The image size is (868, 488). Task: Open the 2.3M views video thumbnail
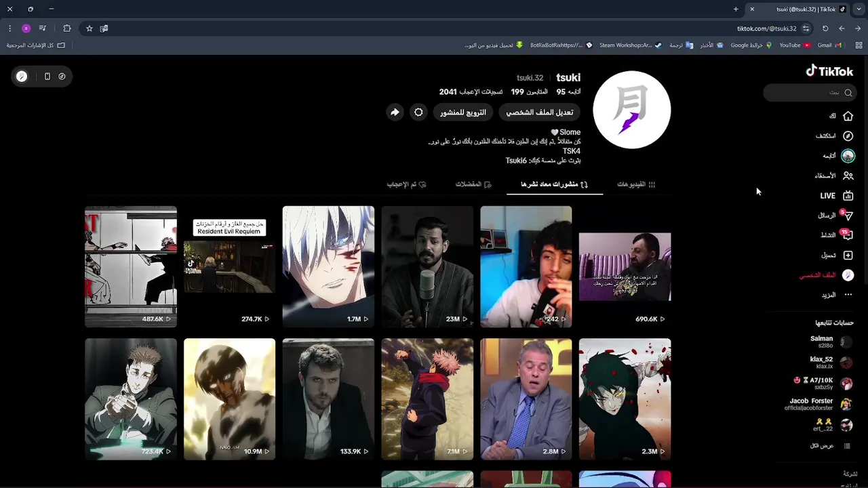point(625,399)
